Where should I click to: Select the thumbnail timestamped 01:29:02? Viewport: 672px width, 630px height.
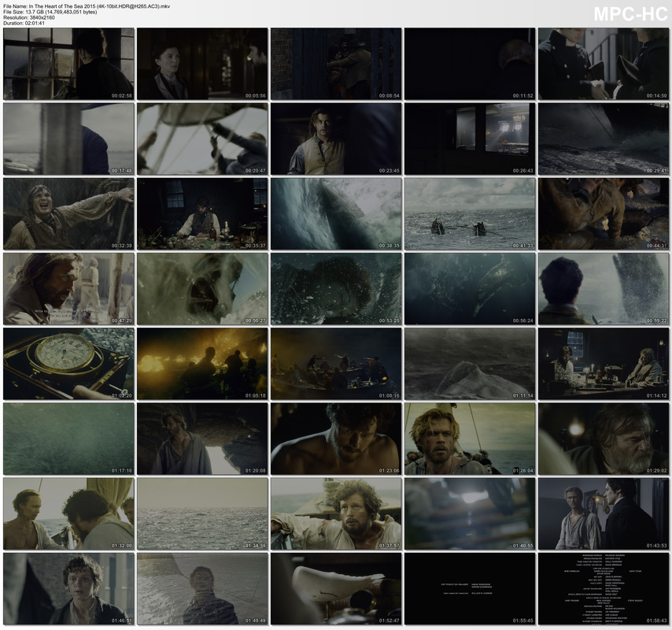coord(604,439)
